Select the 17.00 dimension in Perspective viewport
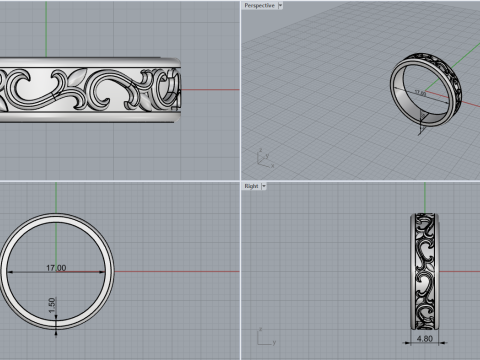The height and width of the screenshot is (360, 480). (420, 93)
